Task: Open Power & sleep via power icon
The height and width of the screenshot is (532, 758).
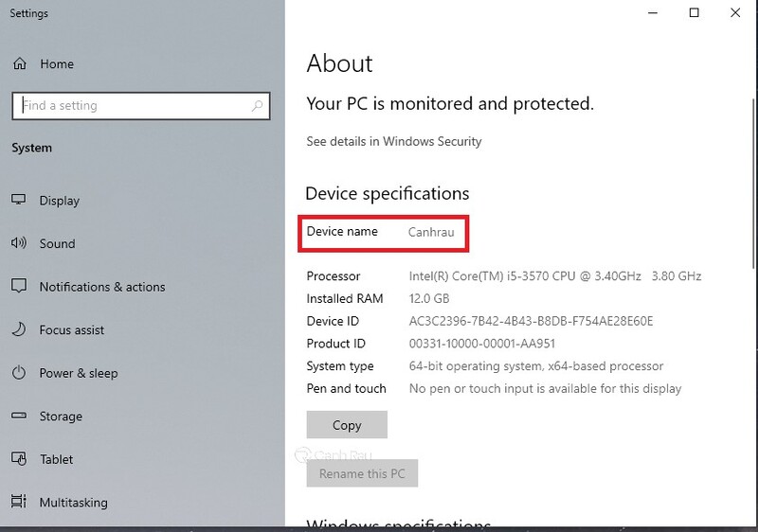Action: coord(19,373)
